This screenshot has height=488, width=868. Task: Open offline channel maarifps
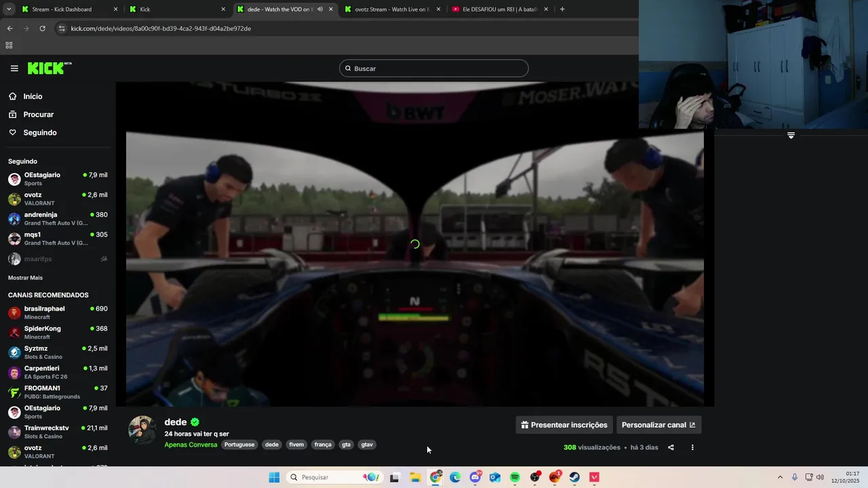pos(58,259)
